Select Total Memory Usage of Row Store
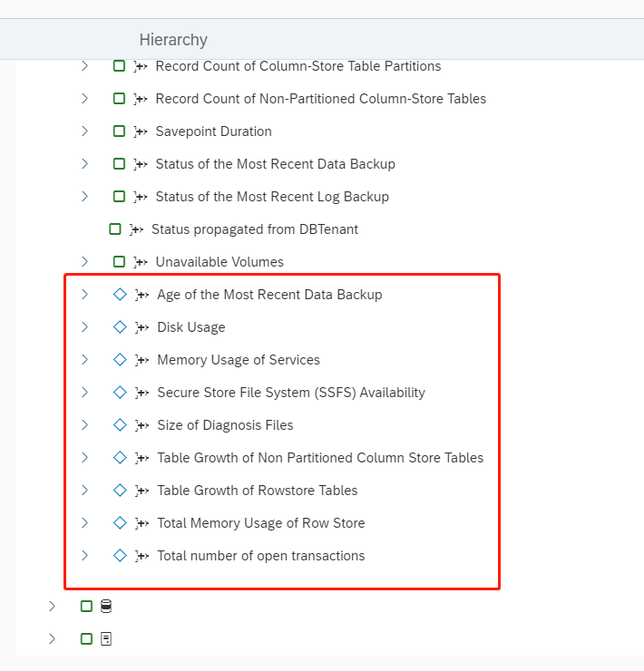The height and width of the screenshot is (671, 644). click(261, 523)
